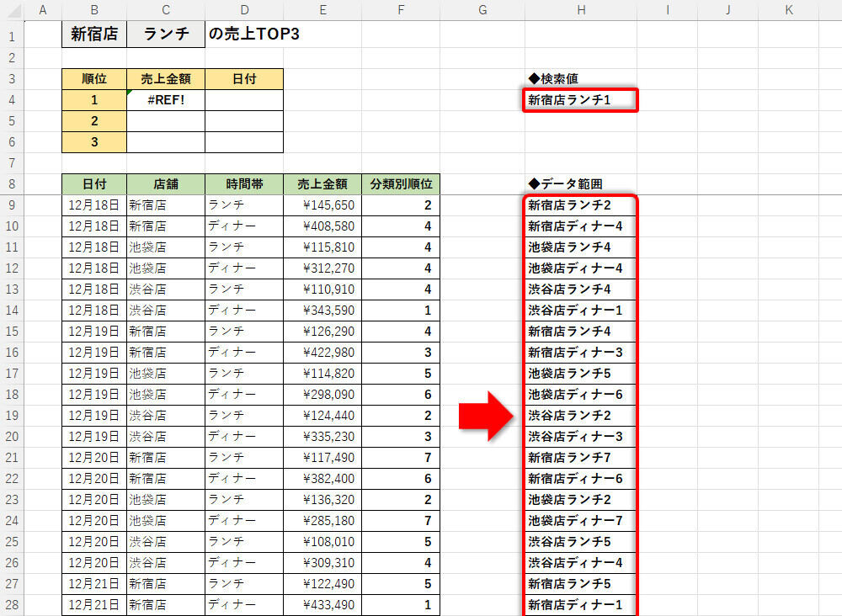Click the 日付 header in row 3
842x616 pixels.
coord(244,79)
